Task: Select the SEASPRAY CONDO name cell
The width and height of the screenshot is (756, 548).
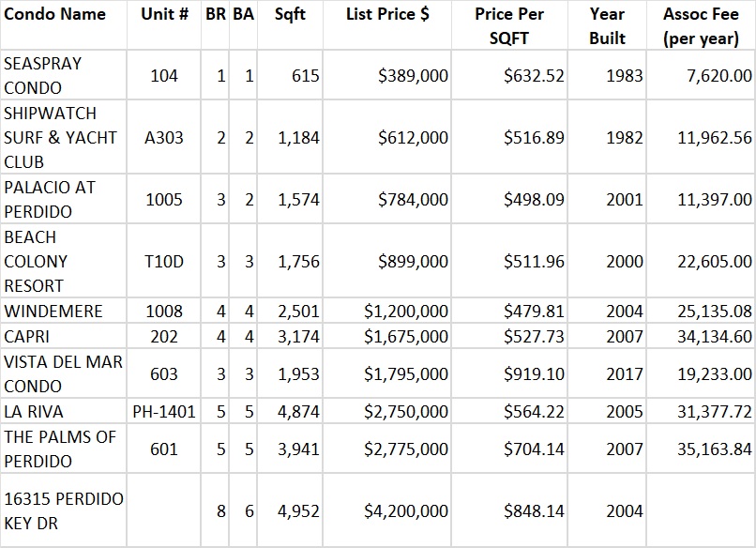Action: point(43,75)
